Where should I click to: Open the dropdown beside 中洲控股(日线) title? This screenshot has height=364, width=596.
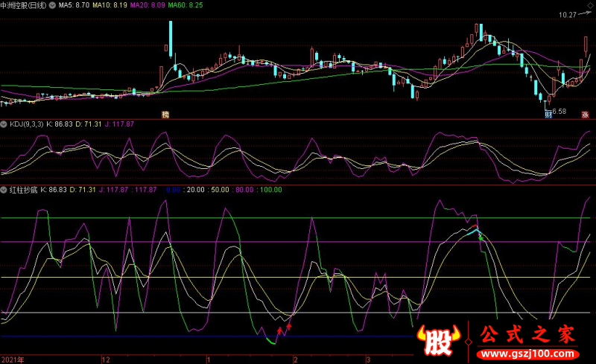click(x=52, y=5)
